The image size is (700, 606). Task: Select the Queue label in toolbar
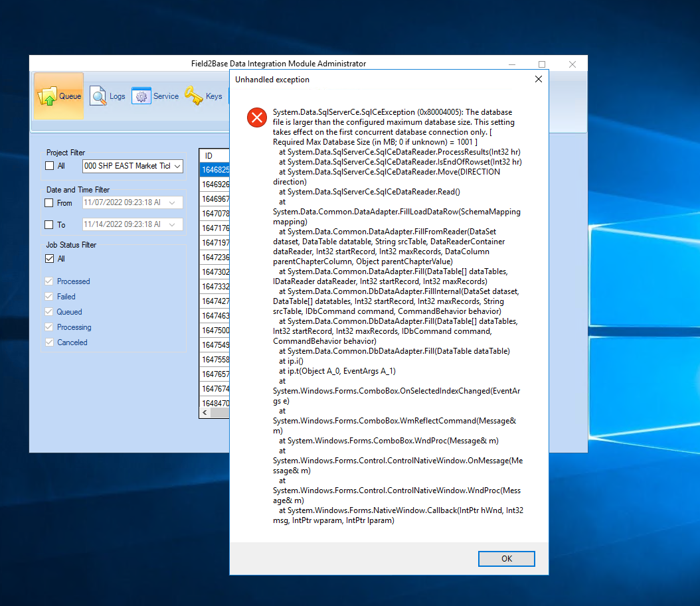(70, 96)
